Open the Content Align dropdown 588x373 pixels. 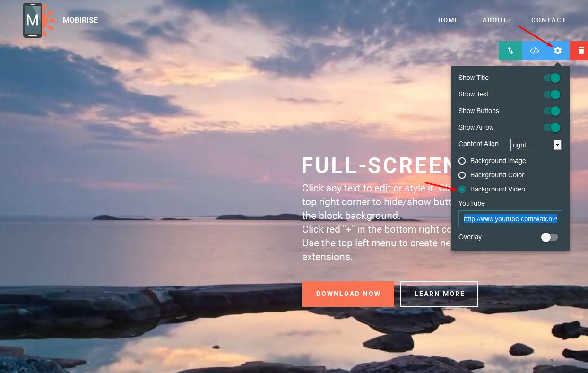pos(536,145)
